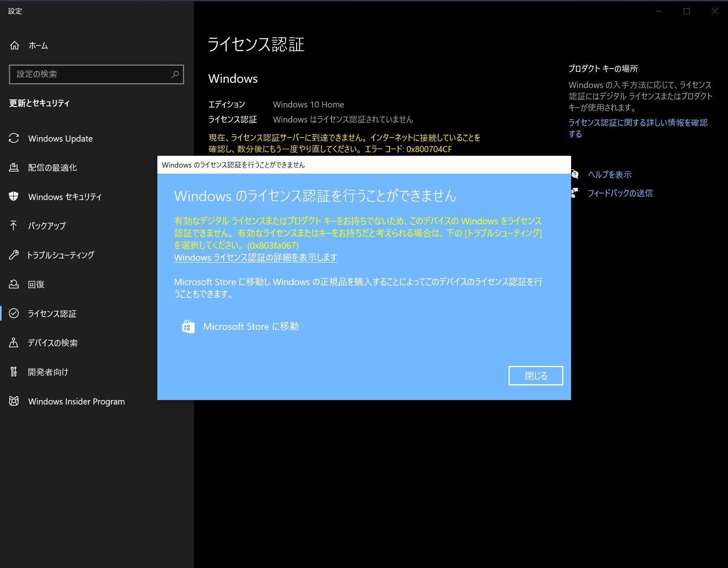
Task: Open the ヘルプを表示 link
Action: pos(610,174)
